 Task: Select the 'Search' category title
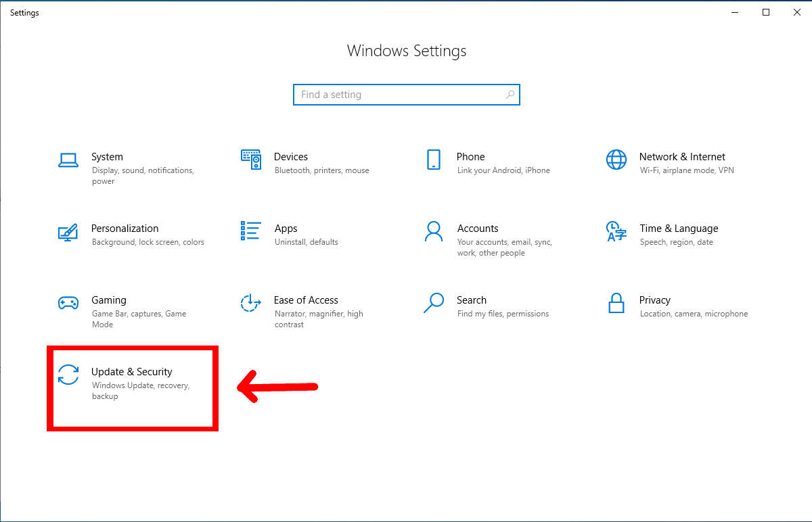[x=472, y=300]
